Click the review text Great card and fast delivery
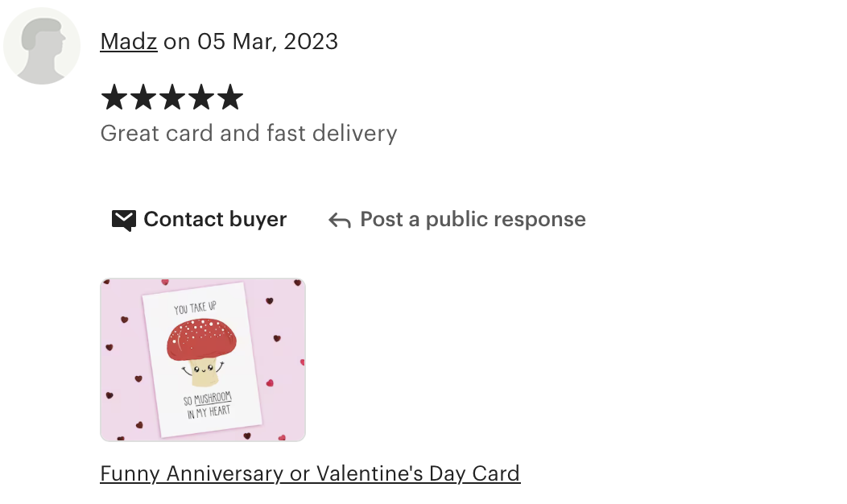Viewport: 847px width, 504px height. click(x=249, y=134)
